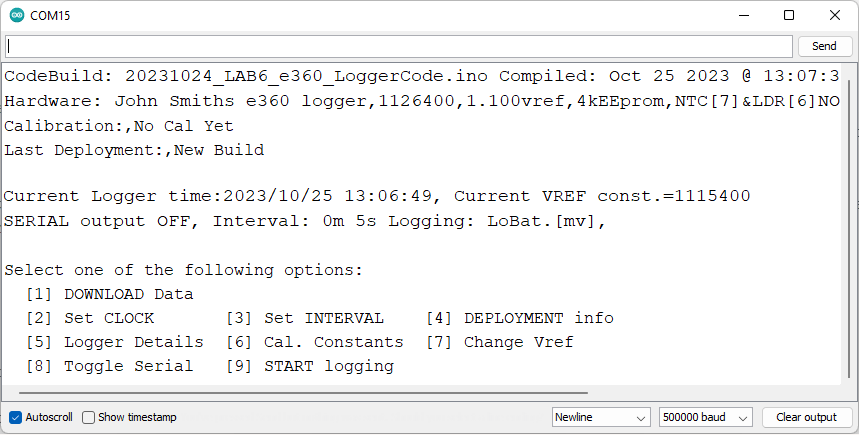Minimize the COM15 serial monitor window

(x=743, y=15)
